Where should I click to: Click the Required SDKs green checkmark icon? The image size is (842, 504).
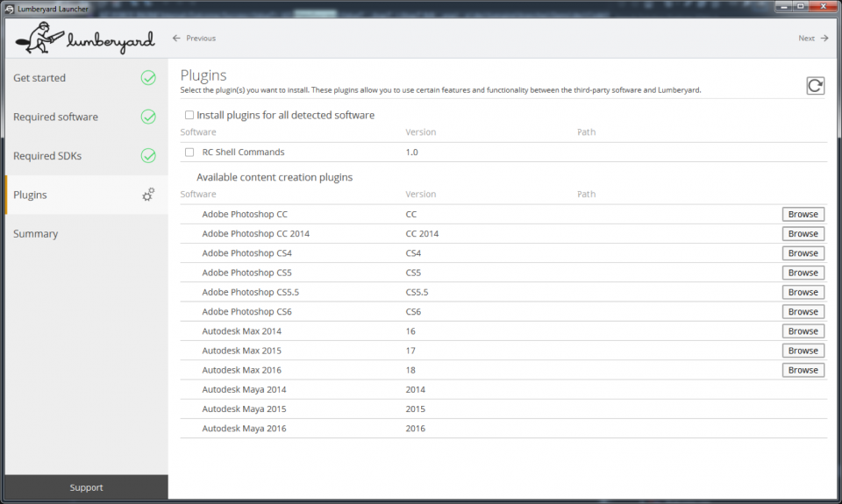pyautogui.click(x=148, y=156)
